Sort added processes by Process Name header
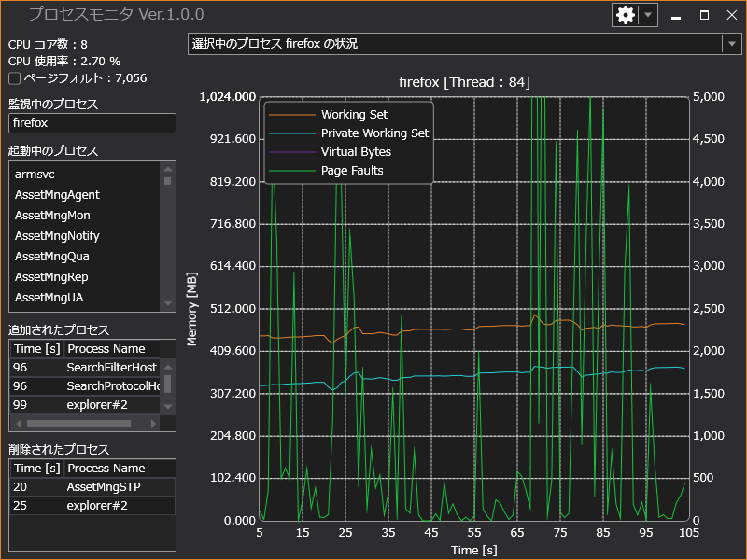 pyautogui.click(x=106, y=348)
